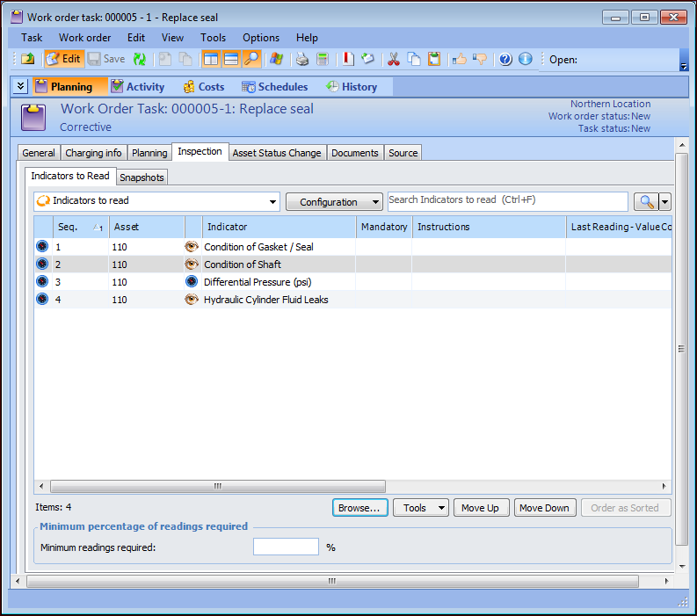Click the printer icon in toolbar
The width and height of the screenshot is (697, 616).
302,59
